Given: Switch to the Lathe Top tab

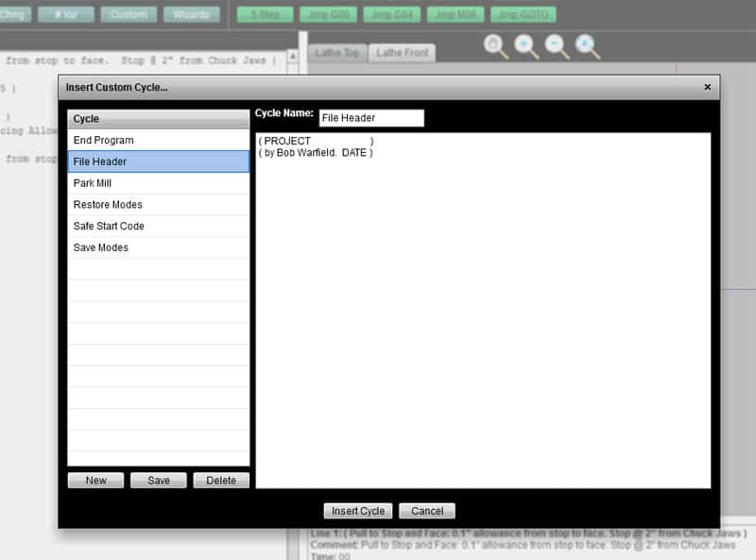Looking at the screenshot, I should click(337, 54).
